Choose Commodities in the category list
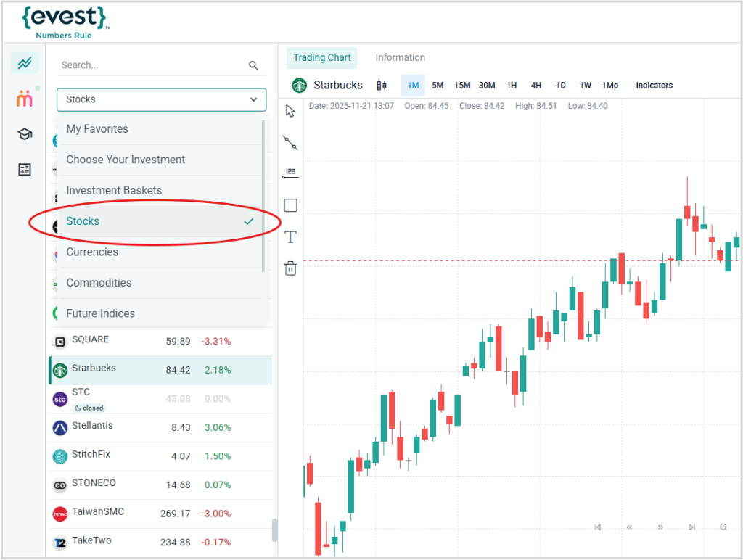This screenshot has width=743, height=560. coord(99,283)
